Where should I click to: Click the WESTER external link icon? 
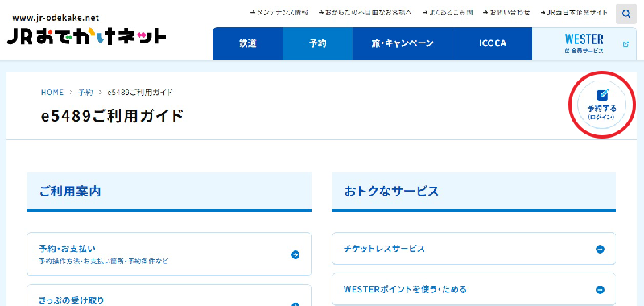click(x=626, y=44)
